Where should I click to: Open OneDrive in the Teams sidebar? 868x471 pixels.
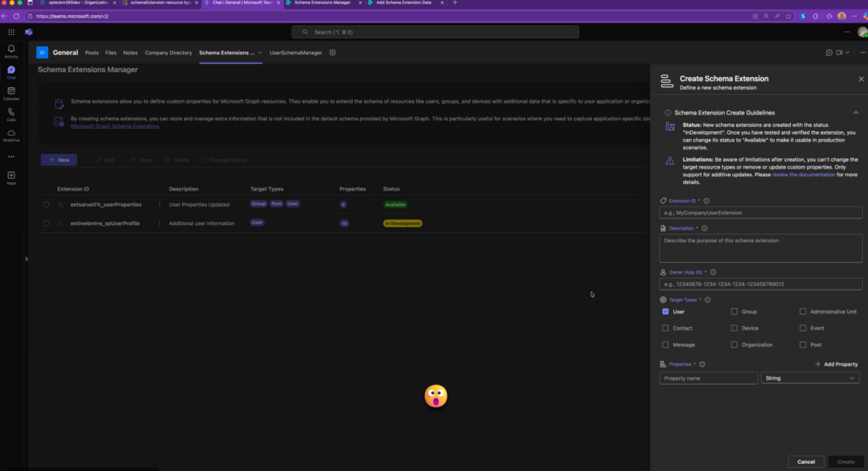(x=11, y=135)
